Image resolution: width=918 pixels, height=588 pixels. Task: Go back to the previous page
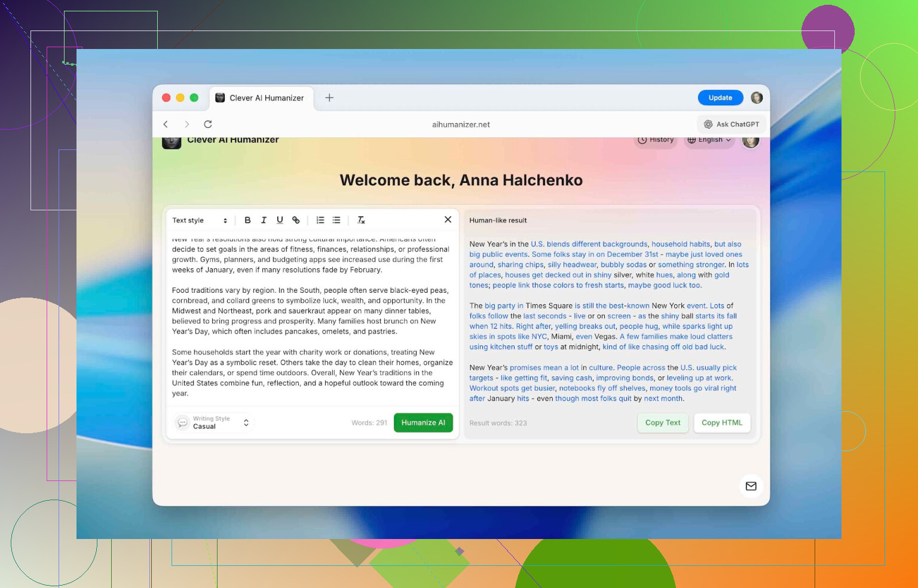pyautogui.click(x=166, y=124)
